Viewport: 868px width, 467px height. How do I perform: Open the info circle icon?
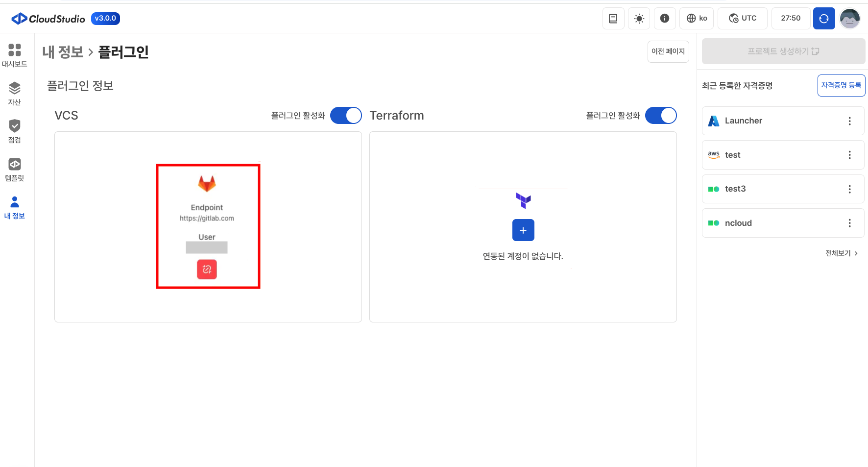664,19
